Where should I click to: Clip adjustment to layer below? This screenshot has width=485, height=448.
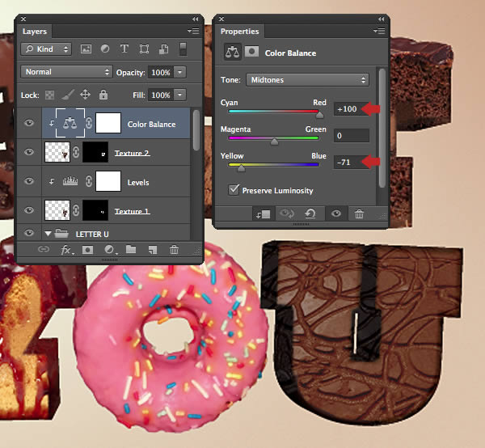(264, 213)
